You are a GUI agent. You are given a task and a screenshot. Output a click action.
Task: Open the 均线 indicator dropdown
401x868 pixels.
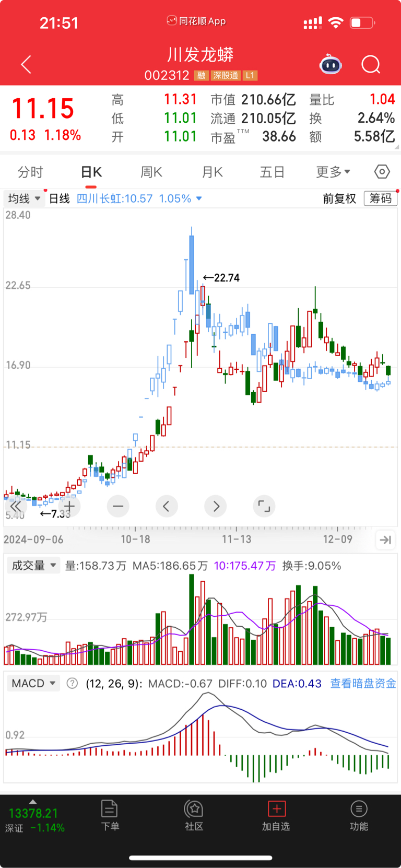coord(24,198)
